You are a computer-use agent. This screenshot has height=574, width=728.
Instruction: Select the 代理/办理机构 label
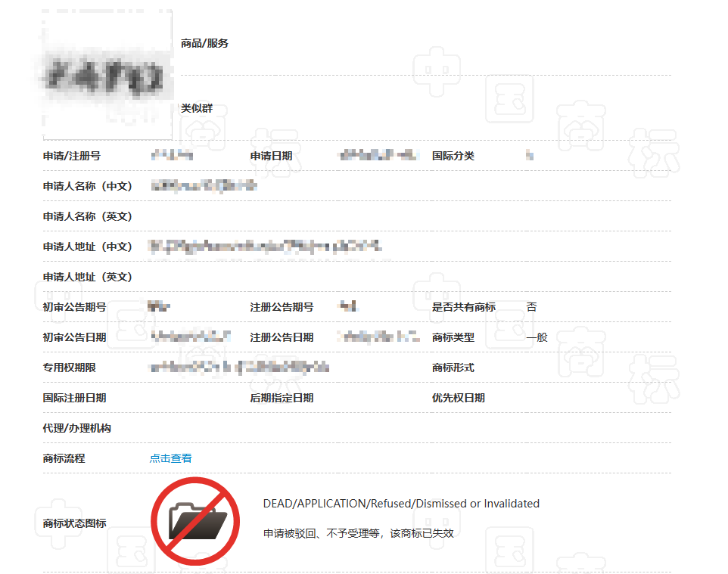coord(76,428)
